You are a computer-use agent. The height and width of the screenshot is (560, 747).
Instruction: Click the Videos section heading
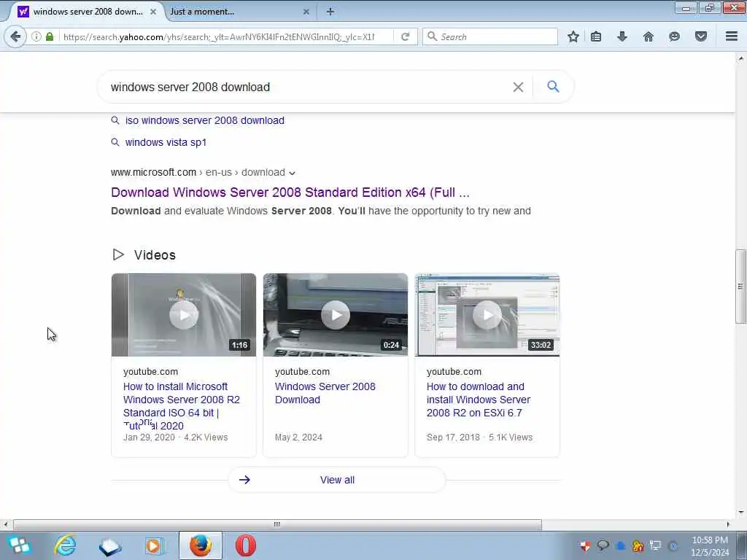click(155, 255)
